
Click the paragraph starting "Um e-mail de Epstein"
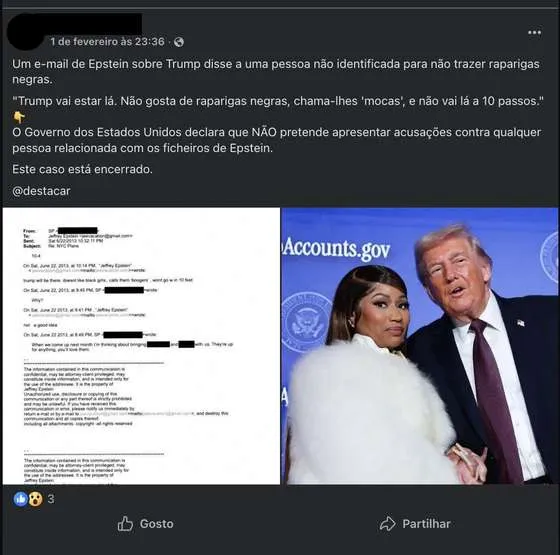click(x=276, y=71)
